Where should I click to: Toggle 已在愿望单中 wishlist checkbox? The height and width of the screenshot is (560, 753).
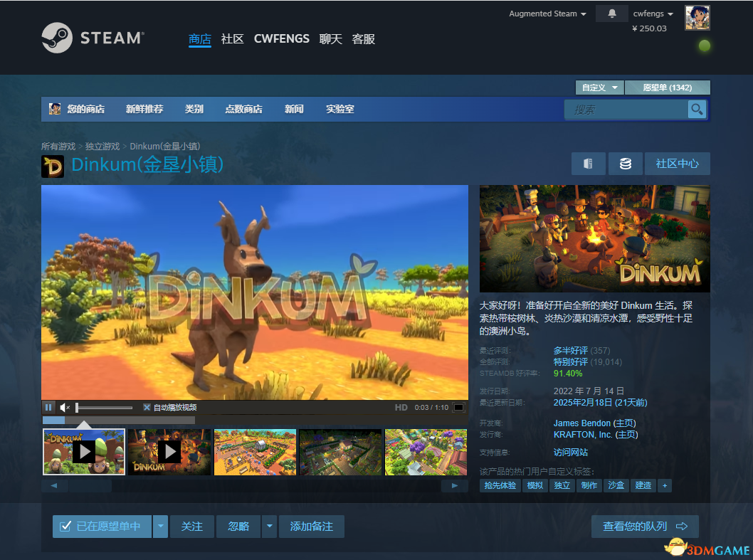[x=65, y=527]
